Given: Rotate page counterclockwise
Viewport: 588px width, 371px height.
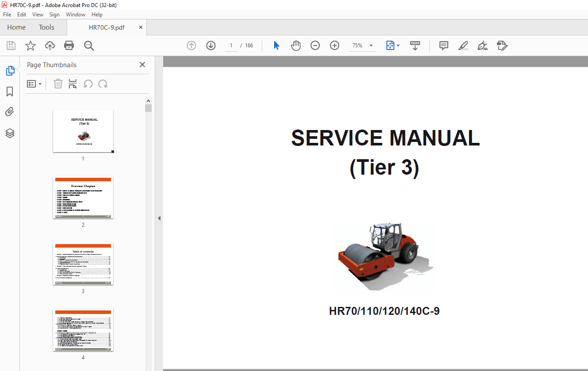Looking at the screenshot, I should (x=88, y=84).
